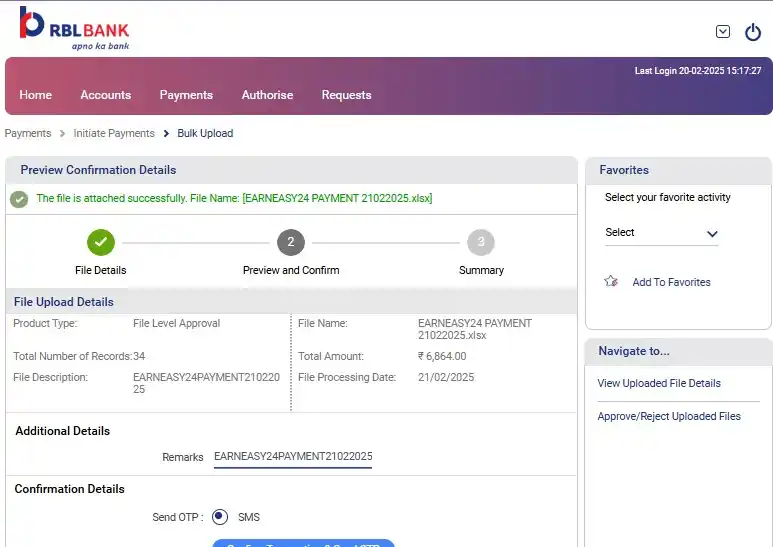Click the power logout icon
The image size is (773, 547).
tap(753, 32)
